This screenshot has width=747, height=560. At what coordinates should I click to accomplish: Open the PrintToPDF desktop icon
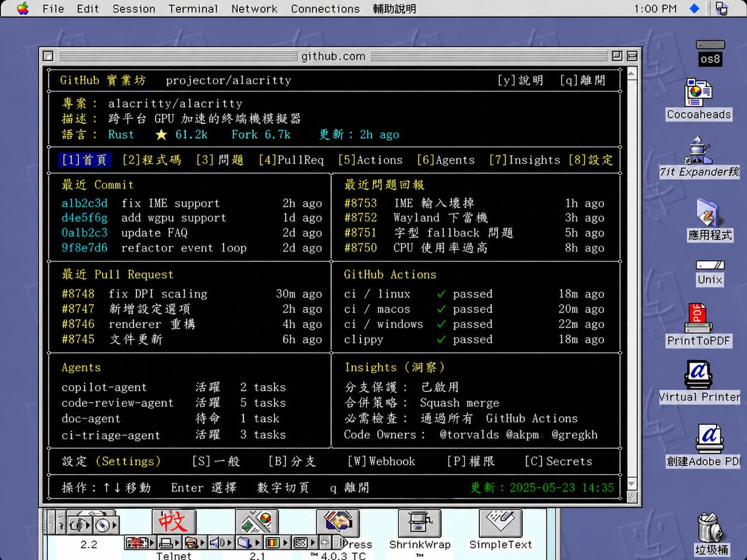coord(698,325)
